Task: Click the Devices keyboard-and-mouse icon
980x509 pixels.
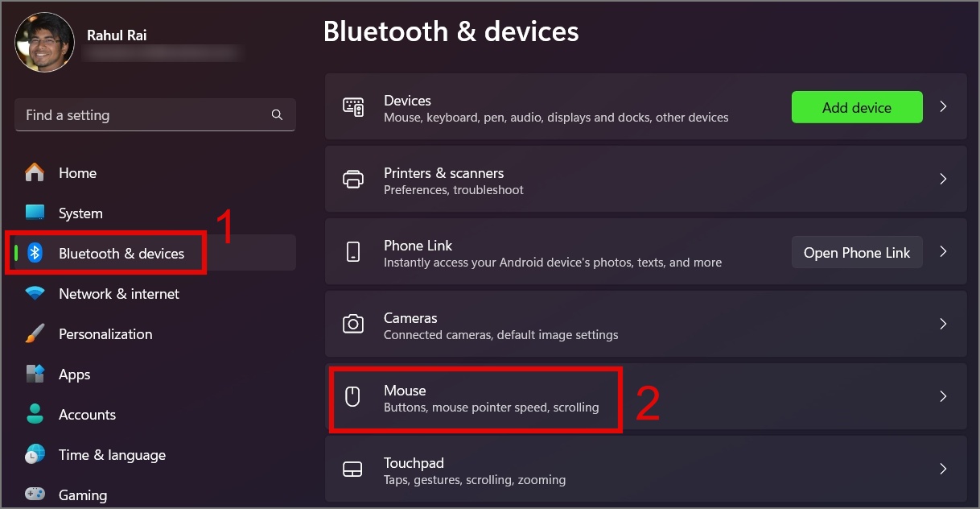Action: click(352, 106)
